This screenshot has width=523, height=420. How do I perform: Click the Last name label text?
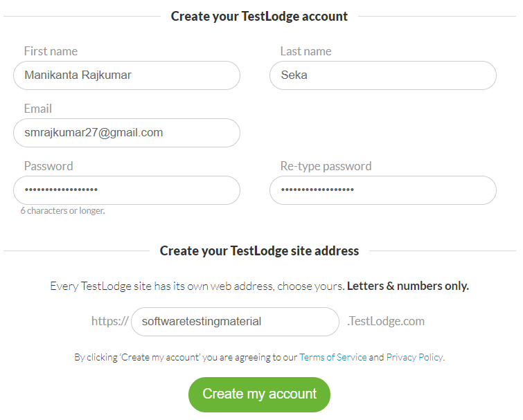[305, 51]
